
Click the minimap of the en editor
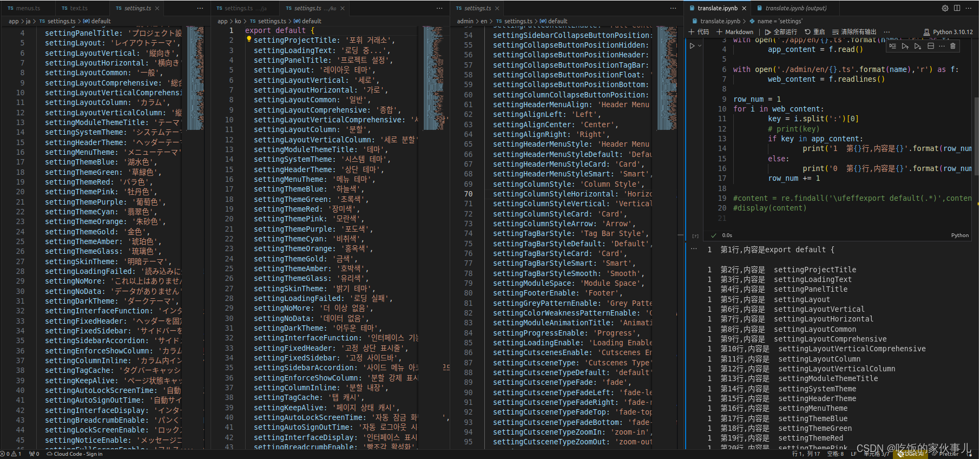point(667,77)
